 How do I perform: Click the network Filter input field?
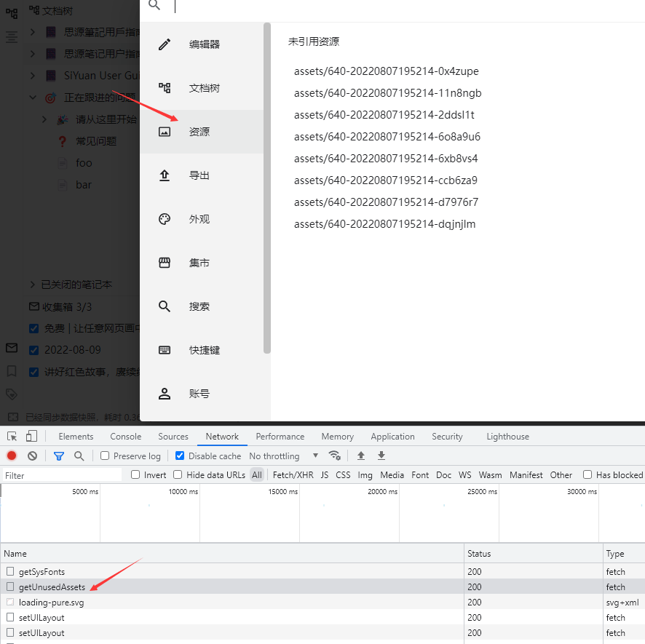point(62,475)
